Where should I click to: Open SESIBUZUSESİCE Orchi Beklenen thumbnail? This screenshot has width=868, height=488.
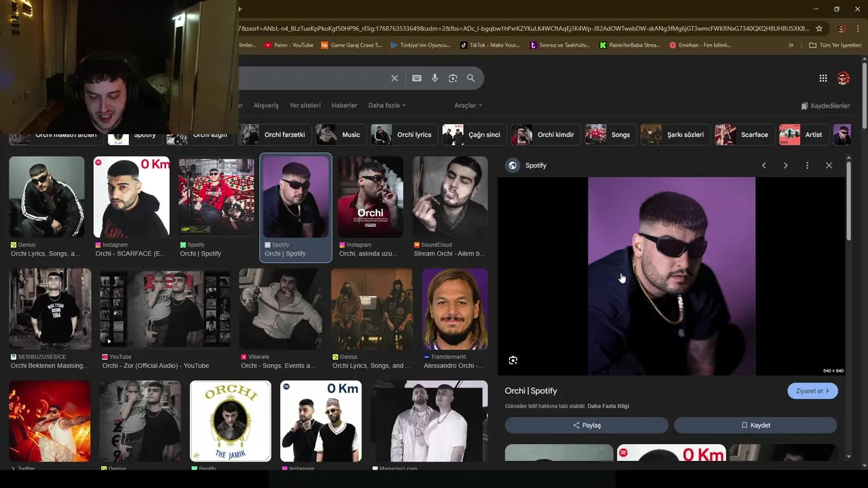[50, 309]
